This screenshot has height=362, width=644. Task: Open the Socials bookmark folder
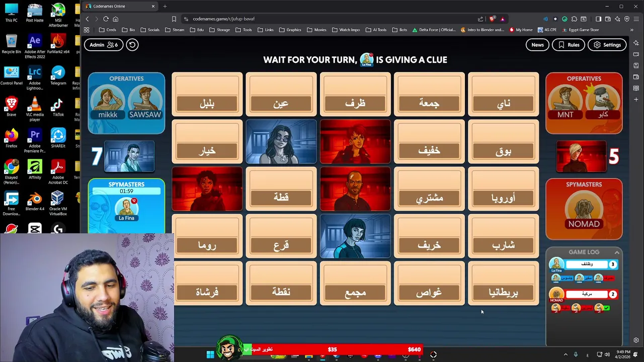coord(150,30)
